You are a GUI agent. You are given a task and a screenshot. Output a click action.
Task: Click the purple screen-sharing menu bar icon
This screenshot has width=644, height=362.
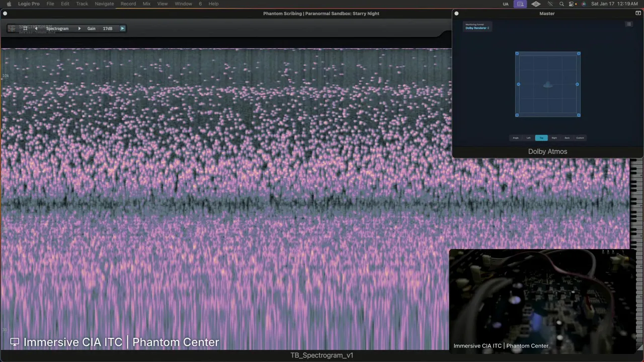point(520,4)
